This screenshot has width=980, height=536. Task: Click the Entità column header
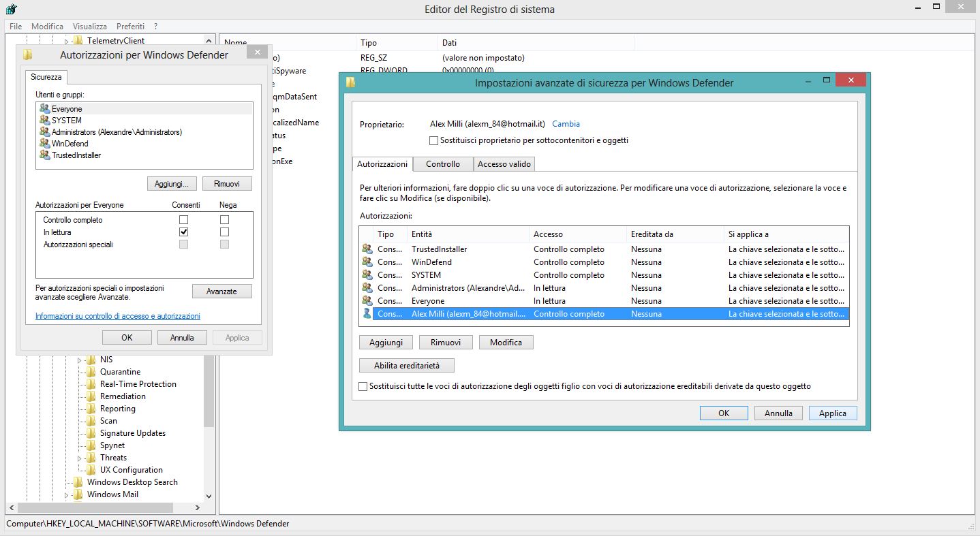click(x=468, y=234)
